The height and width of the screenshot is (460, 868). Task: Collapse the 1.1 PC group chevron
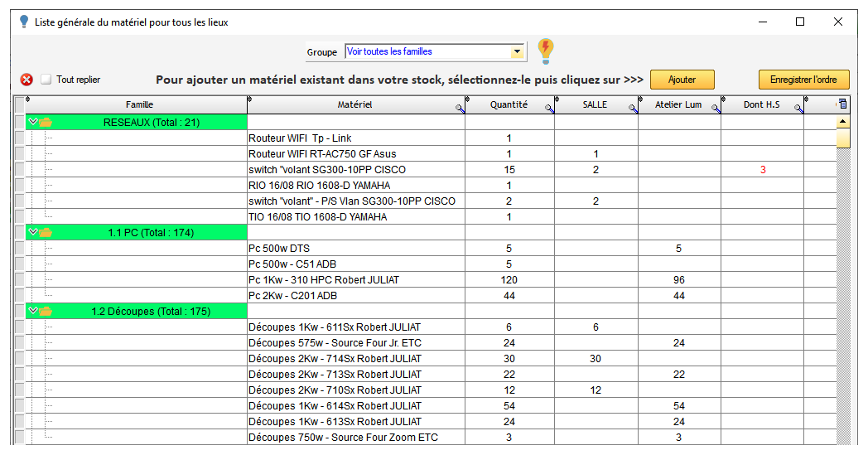click(33, 232)
